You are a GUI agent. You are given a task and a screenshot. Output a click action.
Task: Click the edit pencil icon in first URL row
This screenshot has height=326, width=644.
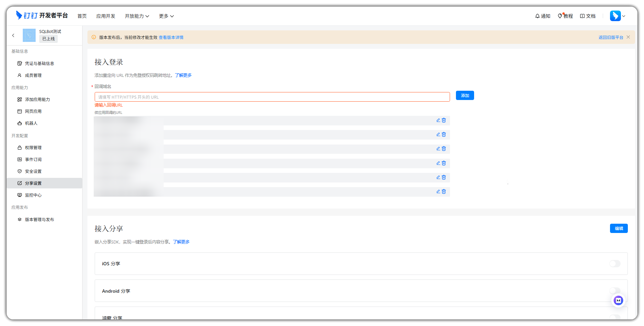(x=438, y=120)
